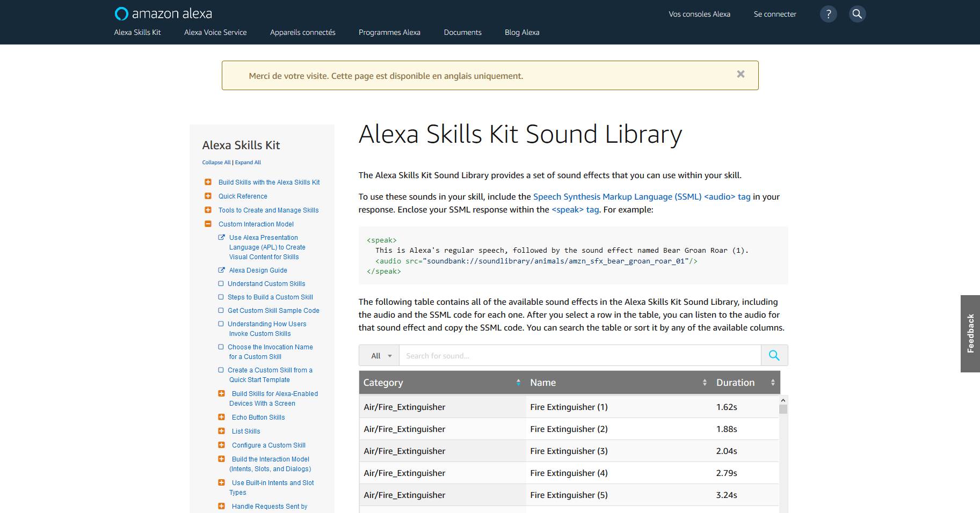Open the Alexa Design Guide external link

[x=258, y=270]
